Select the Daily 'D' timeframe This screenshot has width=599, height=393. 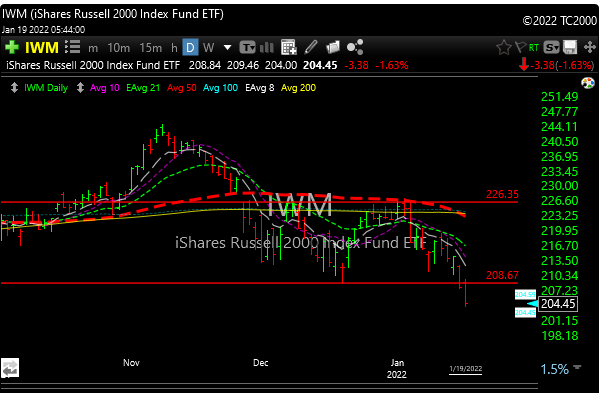(190, 48)
